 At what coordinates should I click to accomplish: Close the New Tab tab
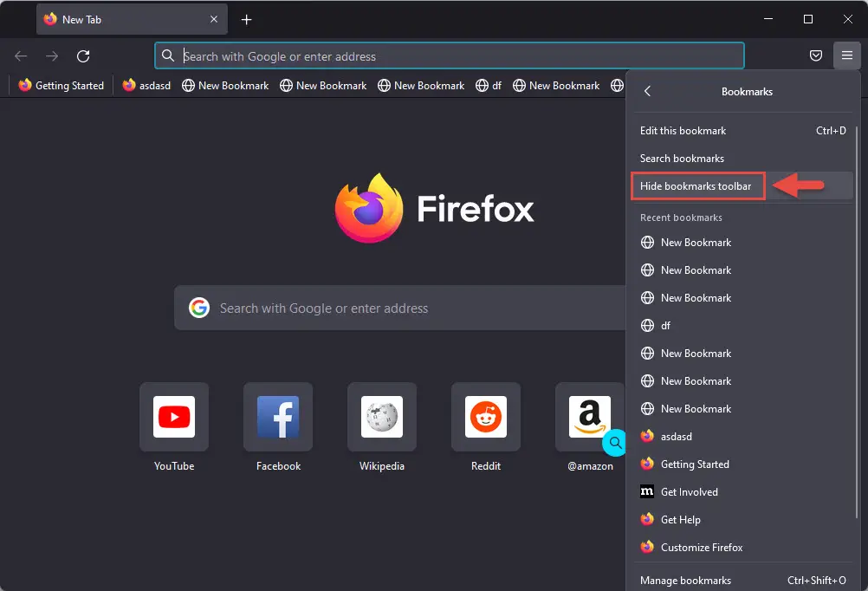coord(214,19)
